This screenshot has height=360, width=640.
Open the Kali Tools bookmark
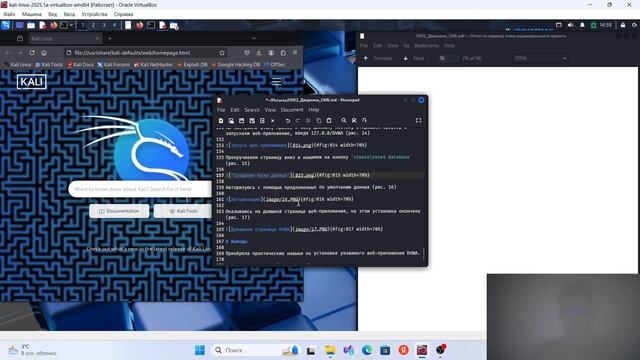[x=49, y=64]
